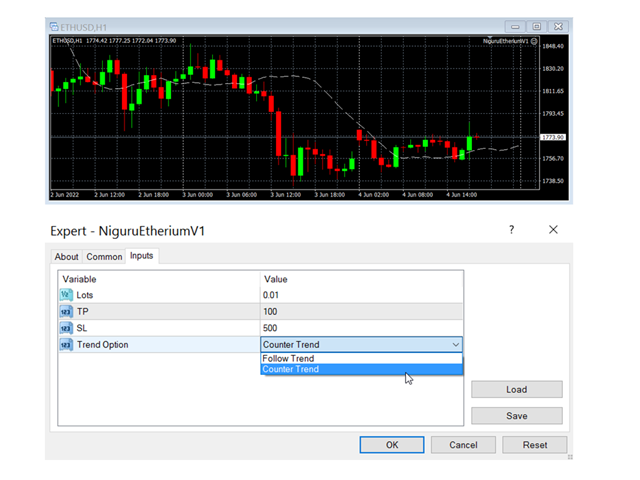
Task: Click the OK button
Action: click(392, 445)
